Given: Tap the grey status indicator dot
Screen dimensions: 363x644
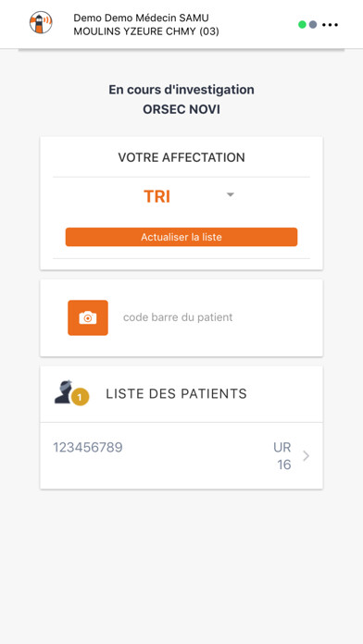Looking at the screenshot, I should [313, 25].
